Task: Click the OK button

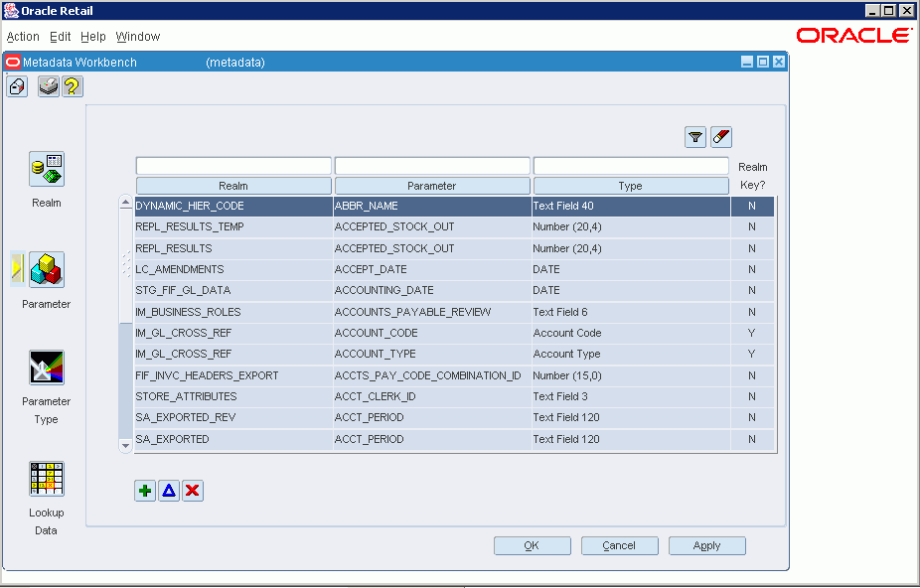Action: (533, 545)
